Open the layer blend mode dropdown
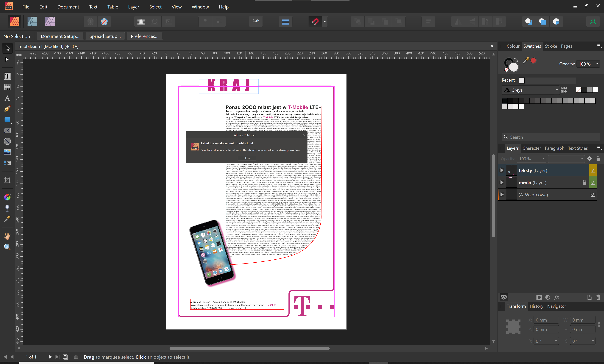This screenshot has width=604, height=364. (x=566, y=159)
